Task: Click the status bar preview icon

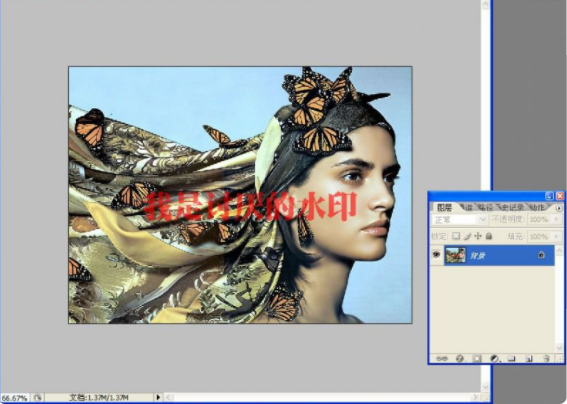Action: click(38, 397)
